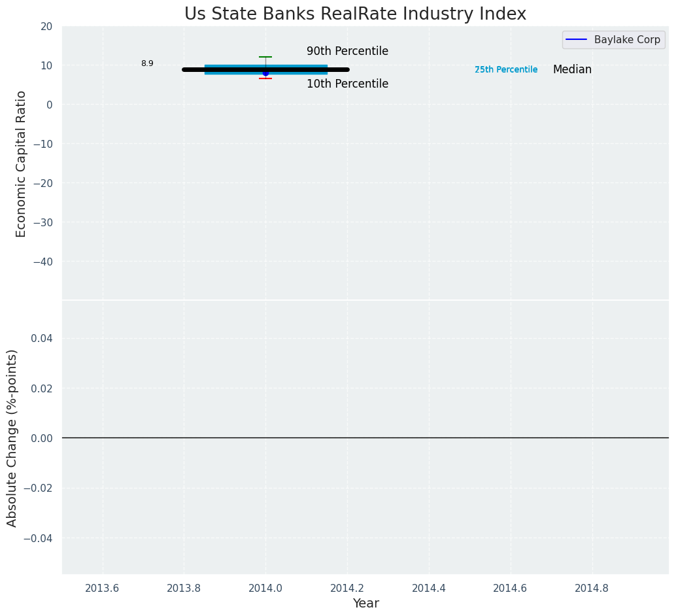Viewport: 676px width, 616px height.
Task: Click the chart title Us State Banks RealRate
Action: pos(355,14)
